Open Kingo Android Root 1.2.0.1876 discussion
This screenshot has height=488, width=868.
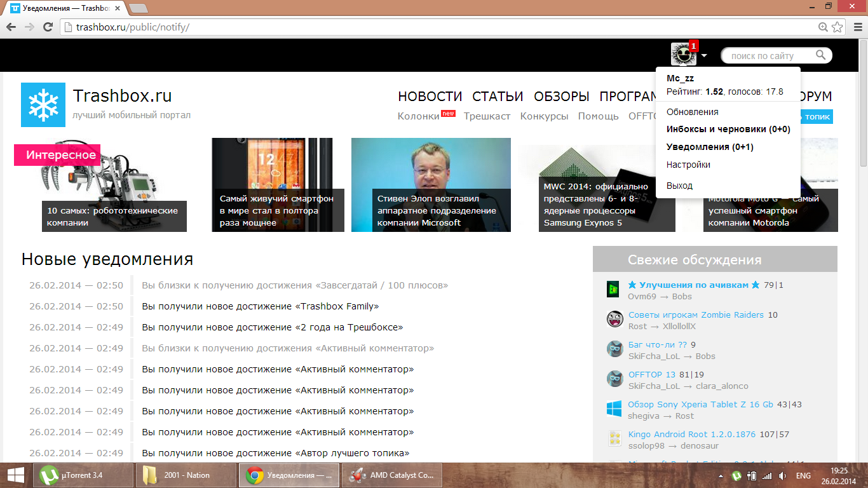(x=692, y=434)
